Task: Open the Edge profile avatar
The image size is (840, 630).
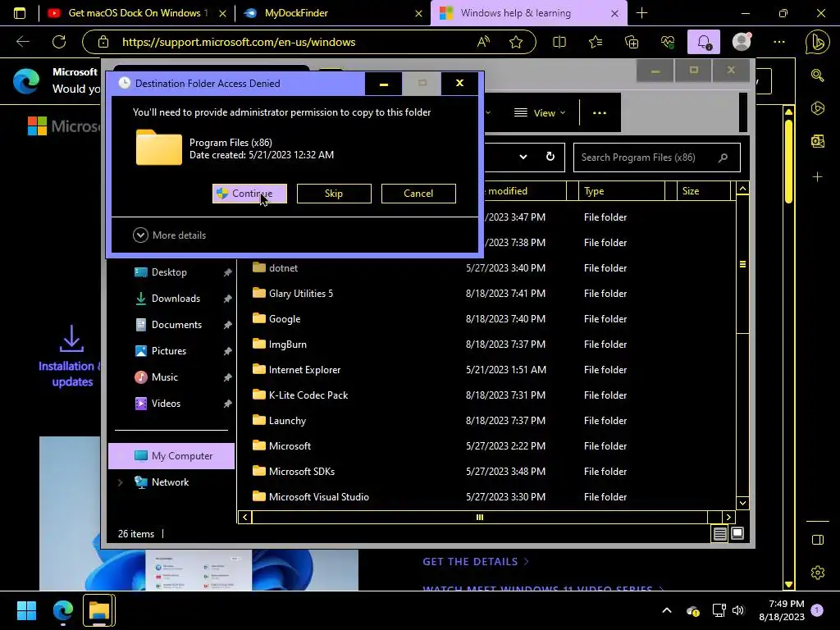Action: click(742, 42)
